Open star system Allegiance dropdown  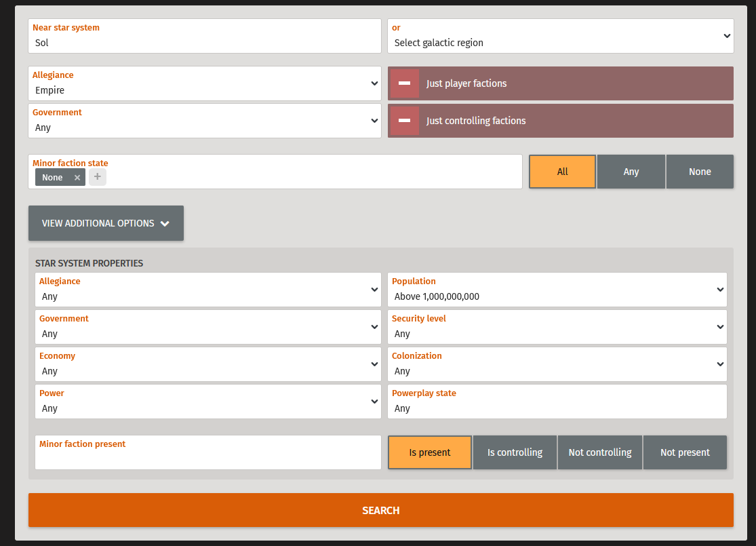click(207, 290)
